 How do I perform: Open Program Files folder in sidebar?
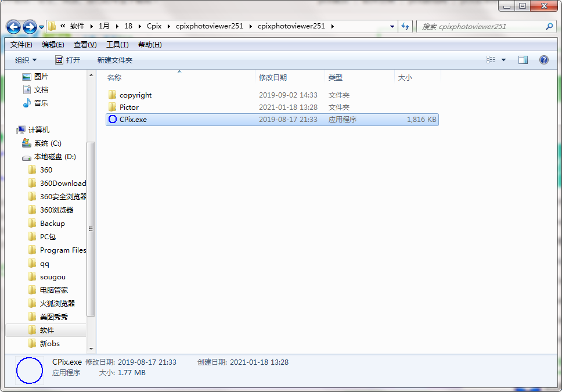(57, 250)
